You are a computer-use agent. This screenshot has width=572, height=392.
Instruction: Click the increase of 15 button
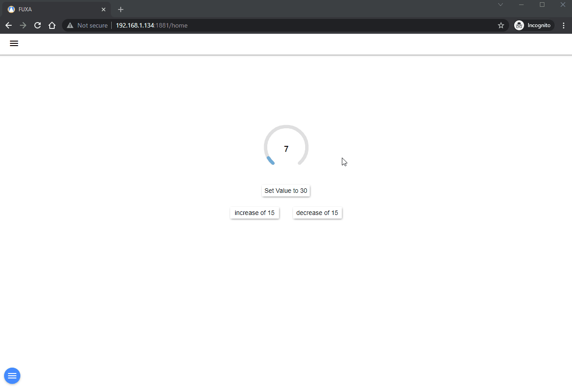click(255, 213)
